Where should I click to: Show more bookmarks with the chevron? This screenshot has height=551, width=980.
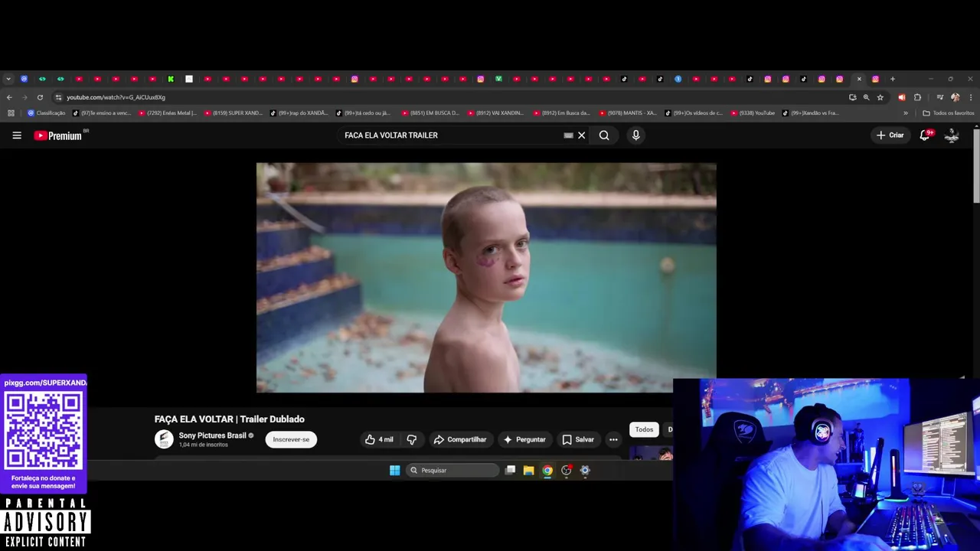point(906,113)
